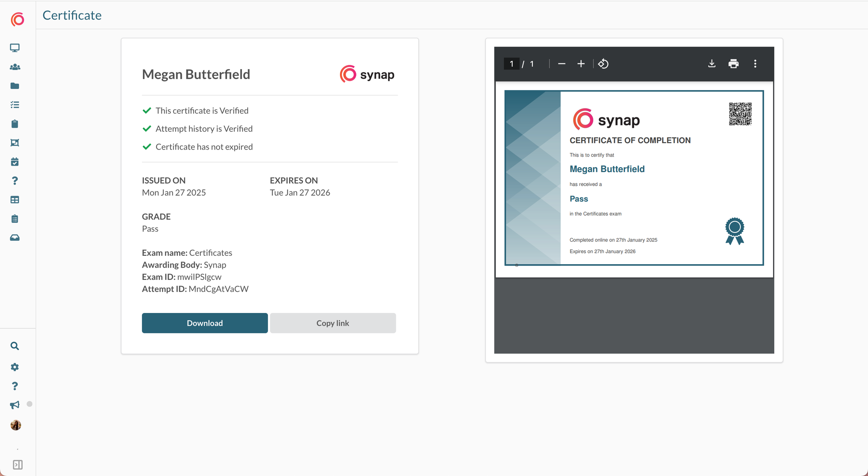Open the grid table icon in sidebar
The height and width of the screenshot is (476, 868).
[x=15, y=199]
